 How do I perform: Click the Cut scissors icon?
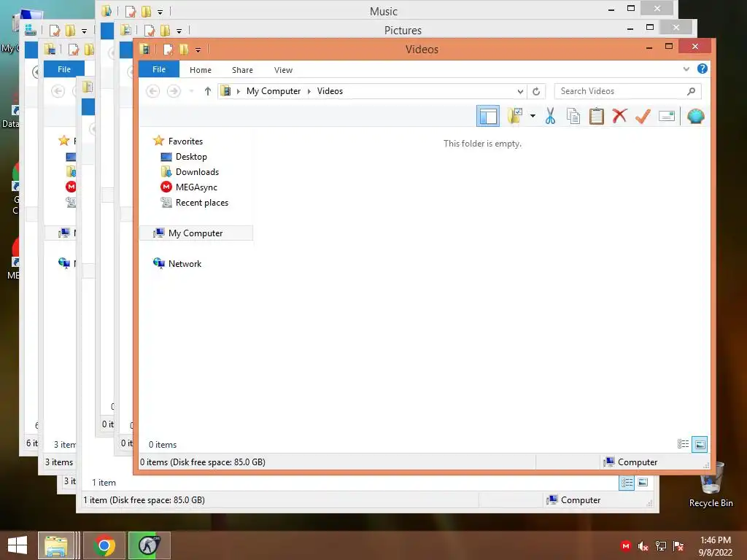coord(550,116)
